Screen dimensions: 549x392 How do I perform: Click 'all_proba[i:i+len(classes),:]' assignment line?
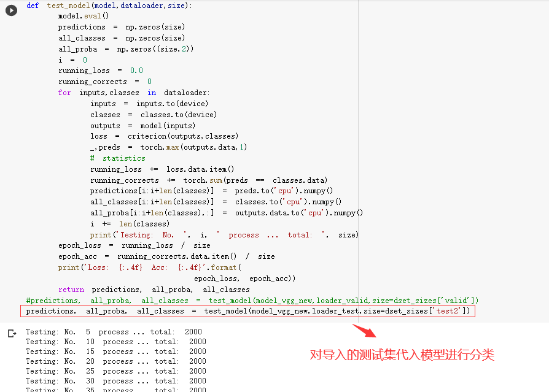[x=227, y=213]
